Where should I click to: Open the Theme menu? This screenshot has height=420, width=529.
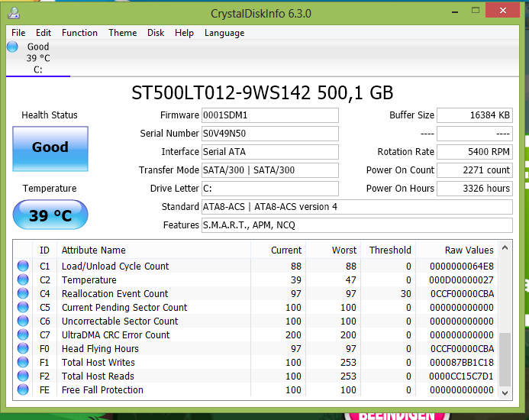coord(122,33)
